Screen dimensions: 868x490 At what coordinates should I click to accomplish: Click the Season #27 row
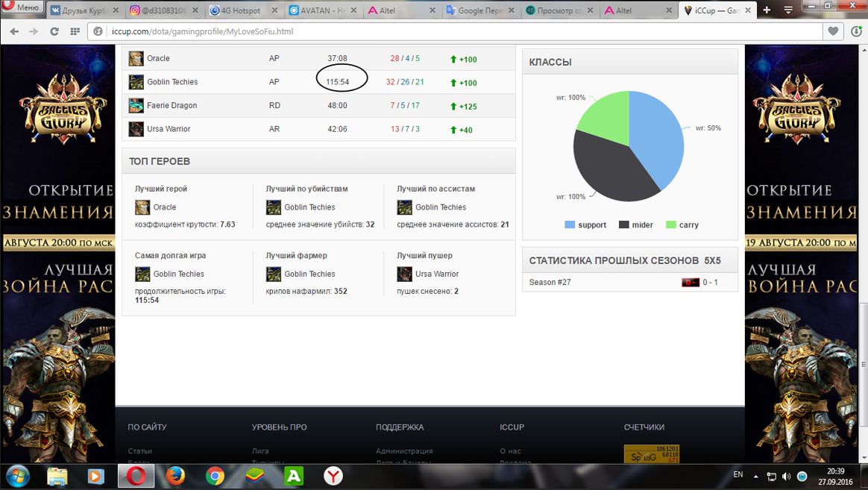(630, 283)
